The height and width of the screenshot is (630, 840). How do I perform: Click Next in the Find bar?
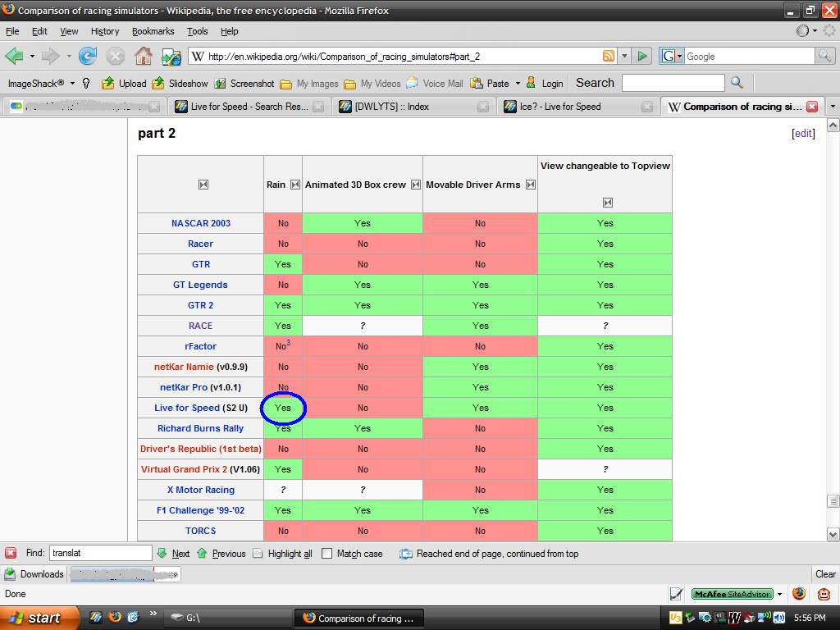174,554
